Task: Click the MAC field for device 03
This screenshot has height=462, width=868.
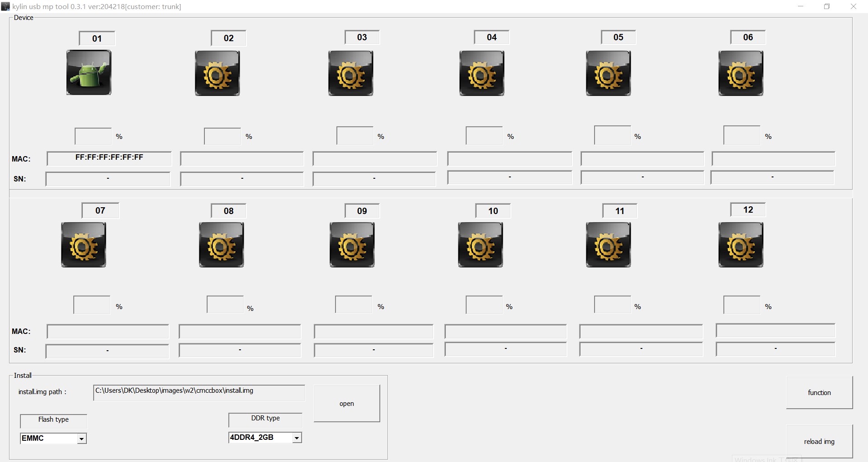Action: (374, 159)
